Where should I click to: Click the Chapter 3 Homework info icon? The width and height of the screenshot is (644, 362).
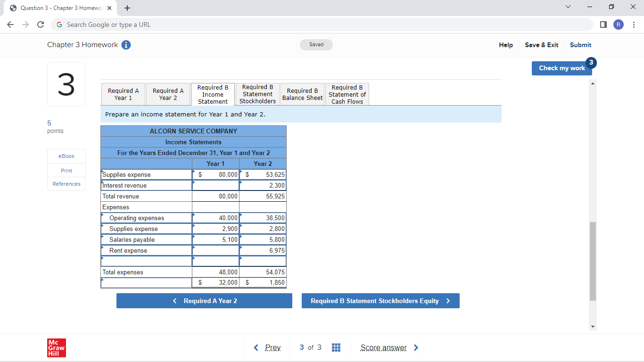pos(126,45)
